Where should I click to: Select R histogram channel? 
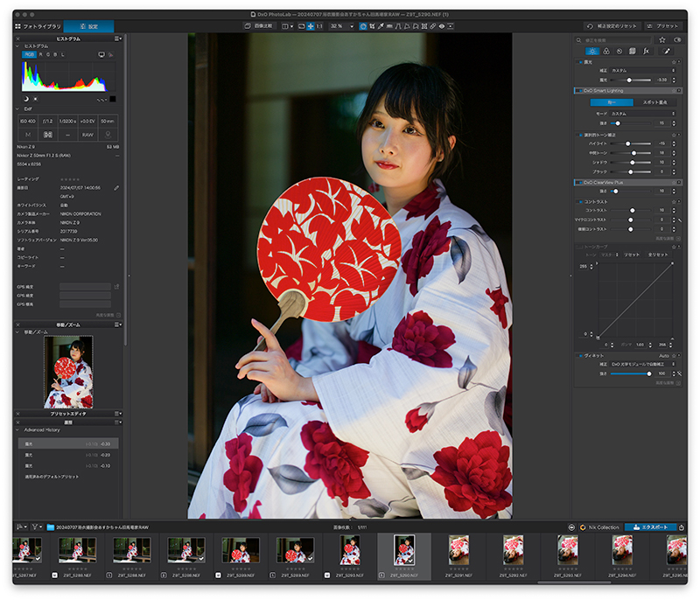click(x=40, y=54)
